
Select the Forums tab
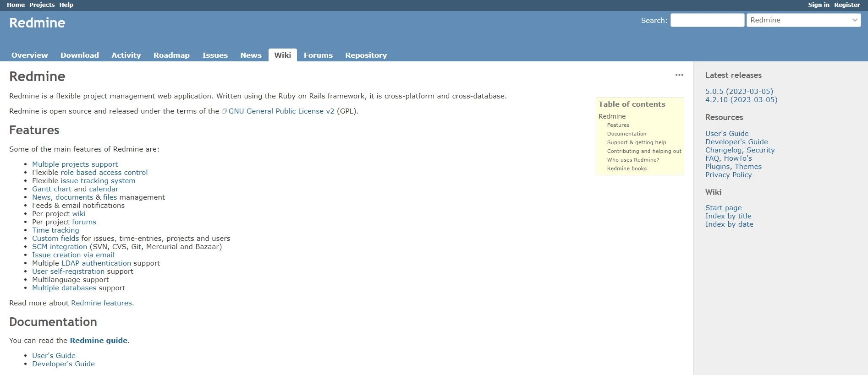[318, 55]
